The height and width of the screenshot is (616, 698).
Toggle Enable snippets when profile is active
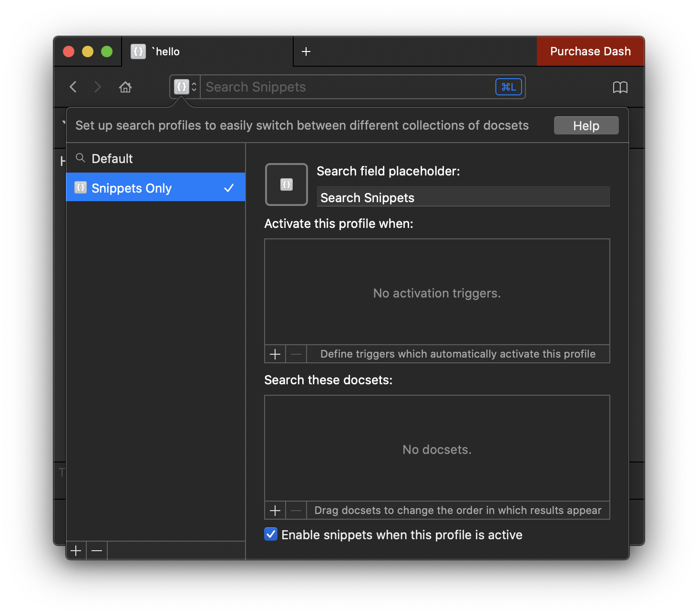click(x=271, y=534)
